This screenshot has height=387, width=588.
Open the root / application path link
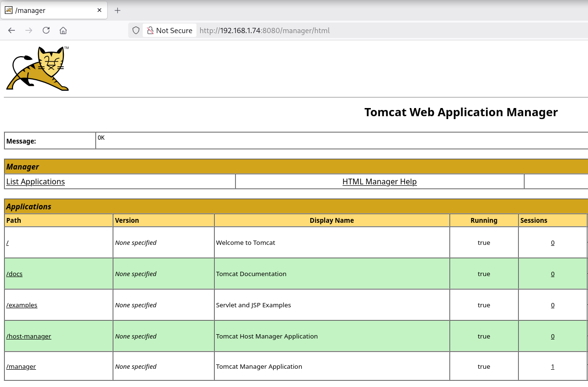tap(8, 242)
